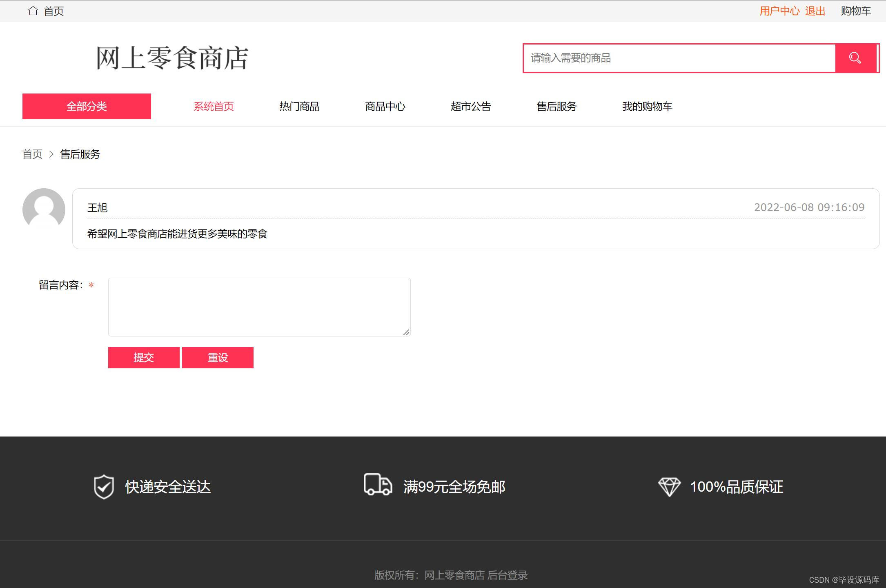Screen dimensions: 886x588
Task: Click the home icon in the top bar
Action: 33,11
